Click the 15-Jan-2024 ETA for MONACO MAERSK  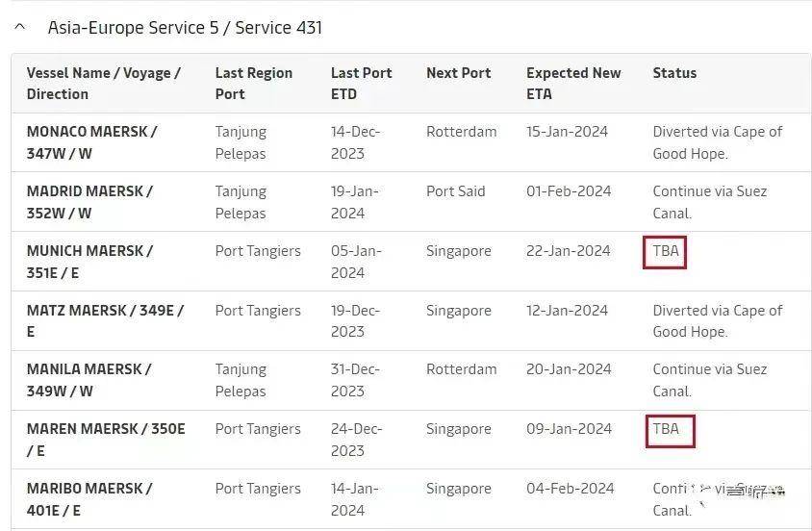click(567, 132)
